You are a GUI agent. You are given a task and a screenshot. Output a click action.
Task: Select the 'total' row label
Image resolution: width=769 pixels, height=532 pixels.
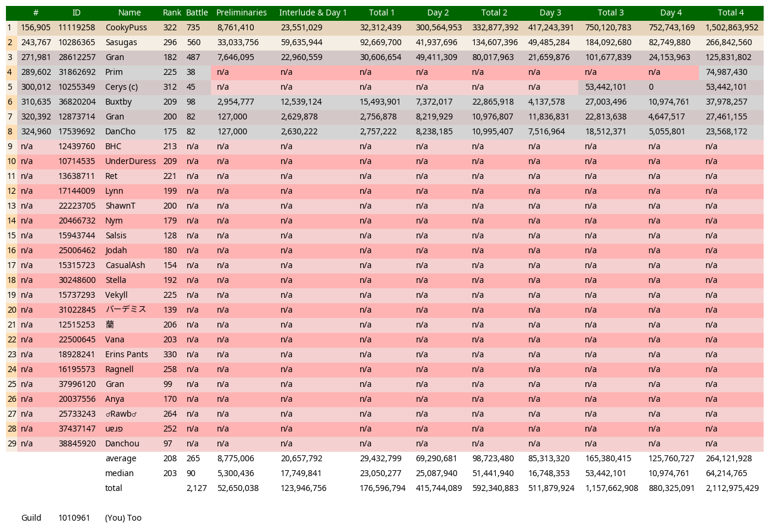114,488
